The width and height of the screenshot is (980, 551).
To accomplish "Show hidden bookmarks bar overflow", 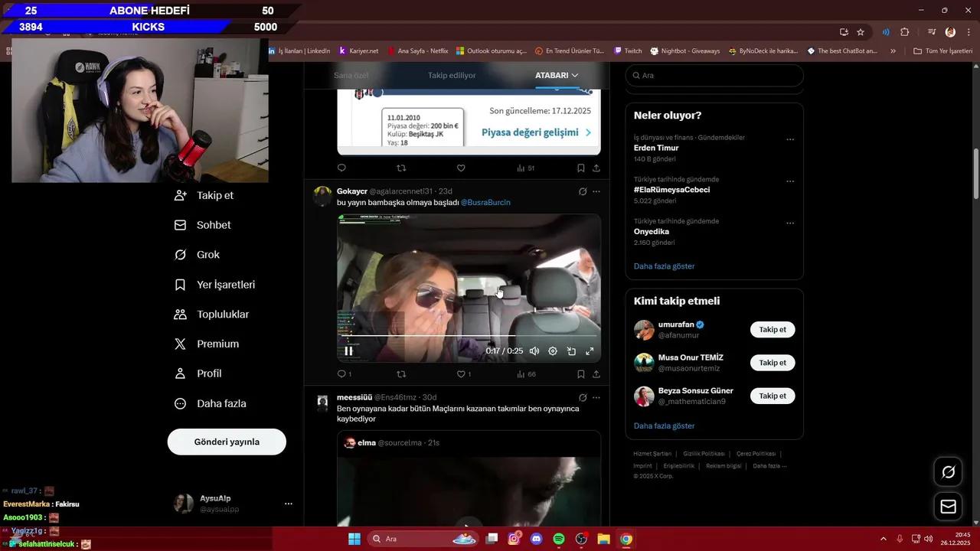I will coord(893,51).
